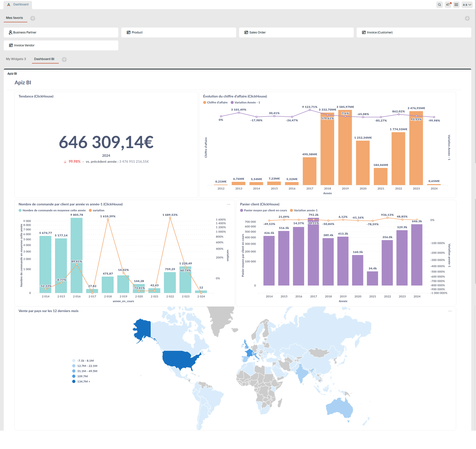Click the Invoice (Customer) window icon

[364, 32]
